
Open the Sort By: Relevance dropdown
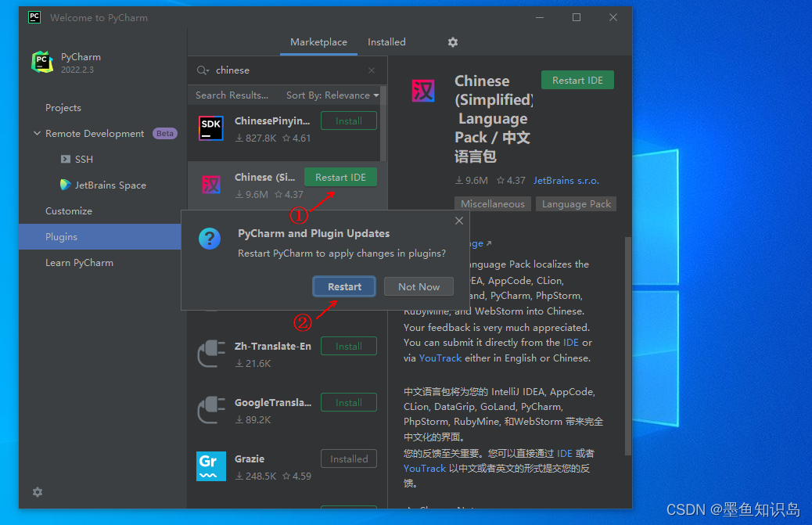(332, 95)
